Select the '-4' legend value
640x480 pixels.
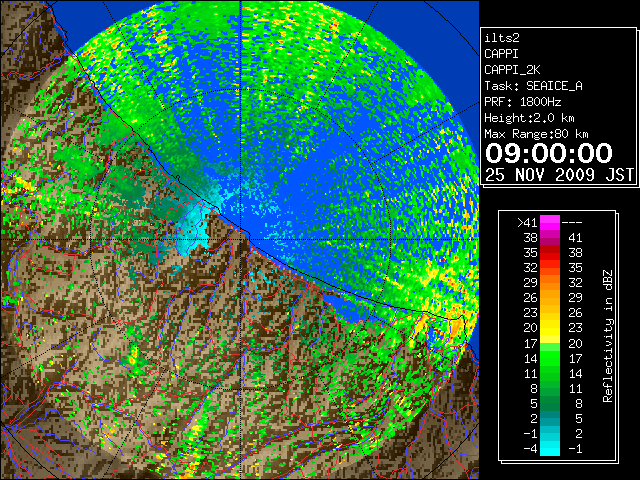(530, 449)
